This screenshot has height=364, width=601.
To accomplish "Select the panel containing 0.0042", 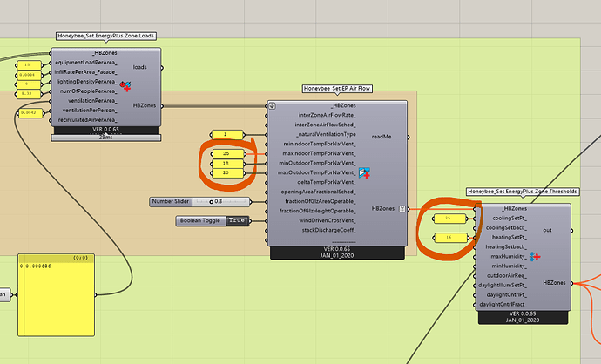I will click(30, 113).
